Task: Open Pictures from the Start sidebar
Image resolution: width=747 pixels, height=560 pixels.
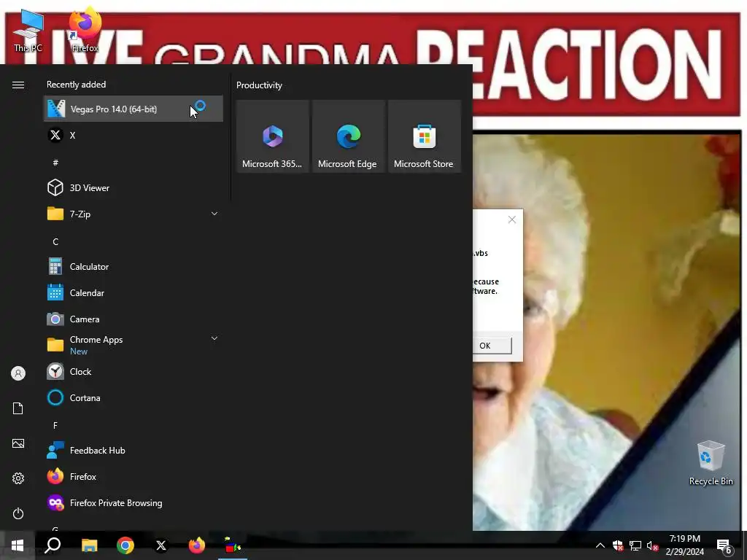Action: click(x=18, y=443)
